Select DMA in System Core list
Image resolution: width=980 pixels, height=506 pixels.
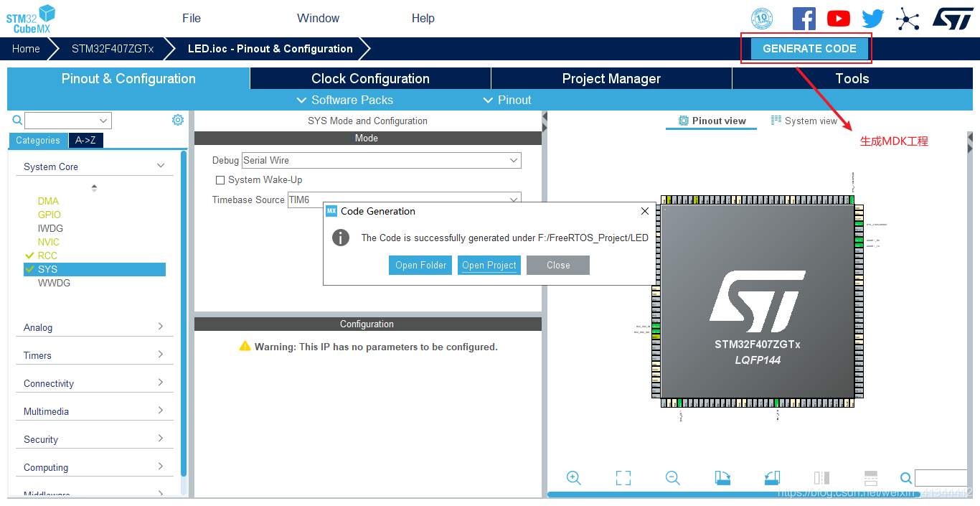coord(48,201)
